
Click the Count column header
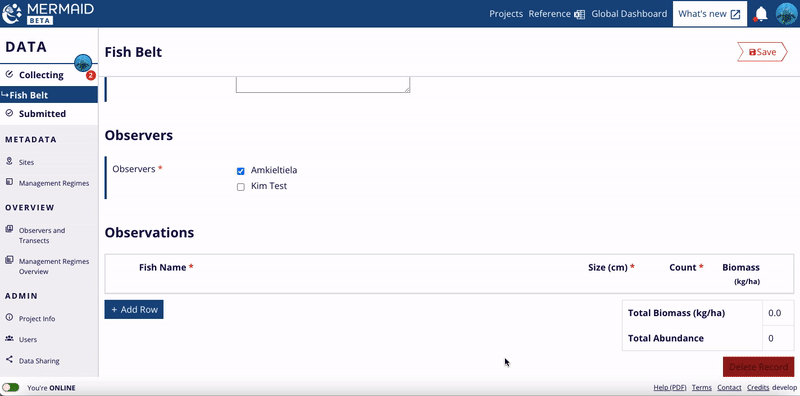[686, 267]
